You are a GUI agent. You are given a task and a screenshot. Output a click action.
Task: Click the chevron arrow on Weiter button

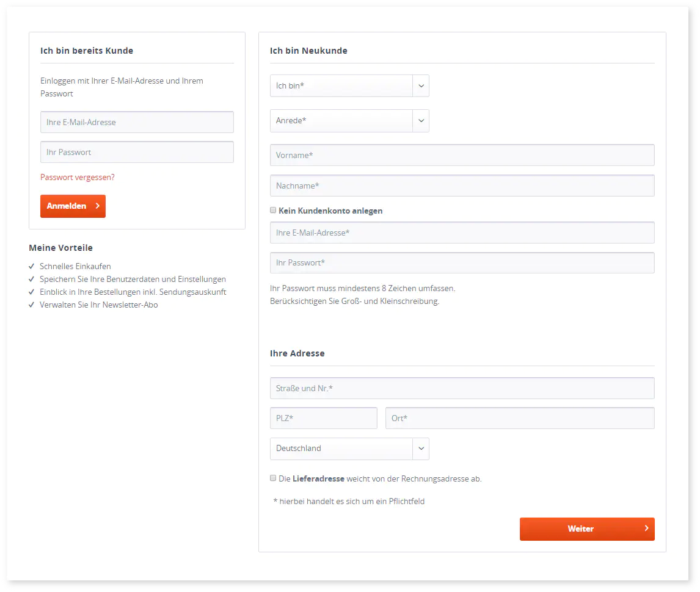[x=646, y=529]
